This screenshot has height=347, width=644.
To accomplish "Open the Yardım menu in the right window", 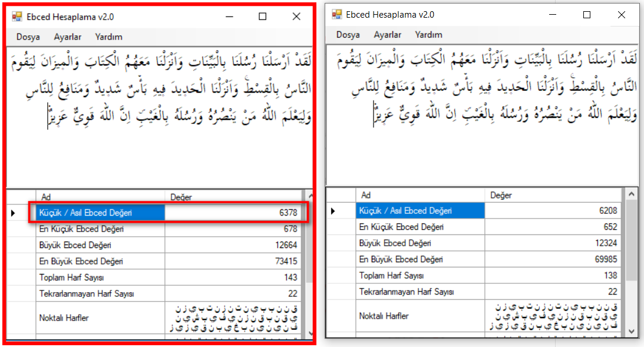I will point(428,35).
